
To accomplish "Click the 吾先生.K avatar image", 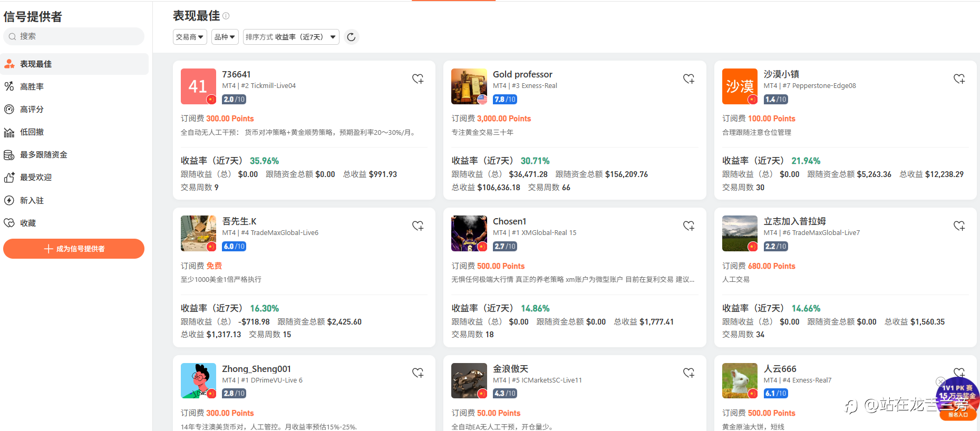I will (x=198, y=233).
